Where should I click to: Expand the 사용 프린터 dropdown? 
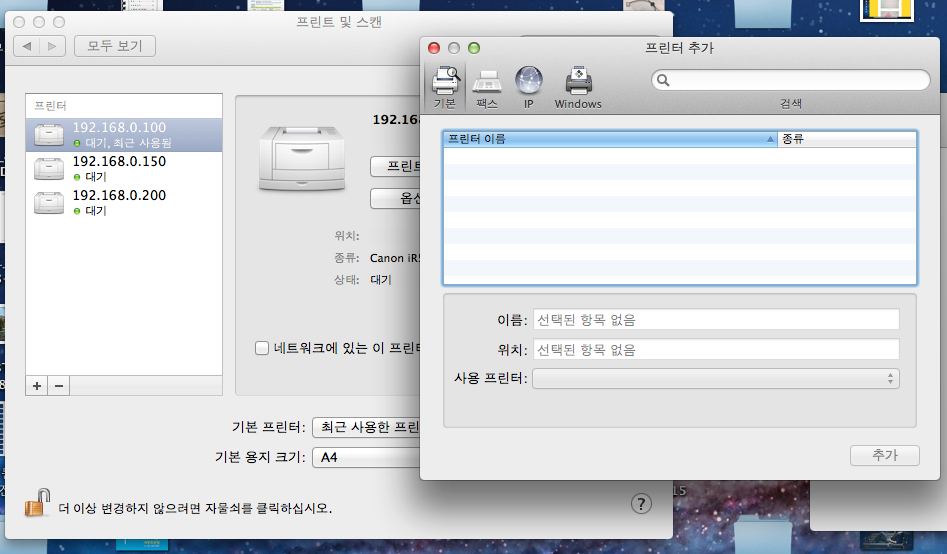[x=715, y=378]
